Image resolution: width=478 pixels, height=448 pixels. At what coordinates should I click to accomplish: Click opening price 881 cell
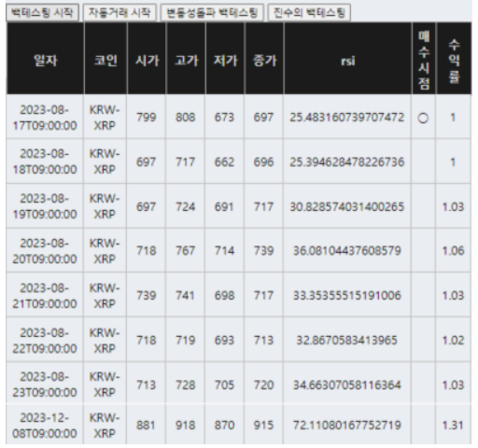coord(147,425)
